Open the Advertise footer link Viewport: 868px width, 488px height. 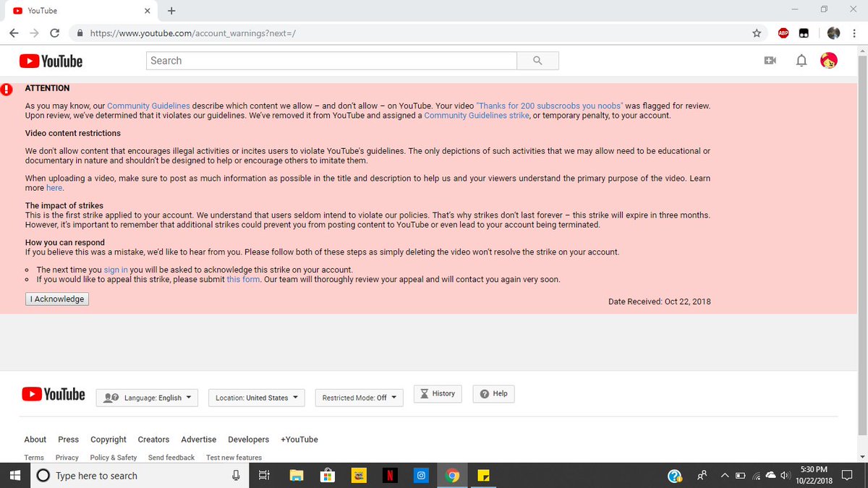tap(198, 440)
